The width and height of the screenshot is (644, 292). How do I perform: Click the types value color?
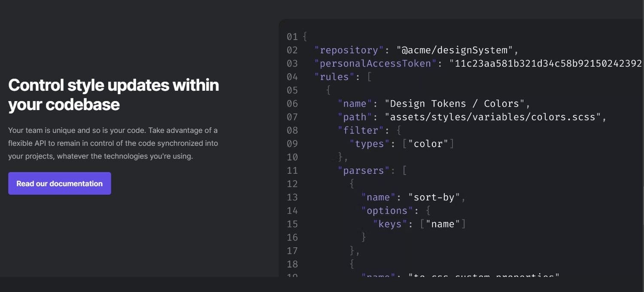429,143
